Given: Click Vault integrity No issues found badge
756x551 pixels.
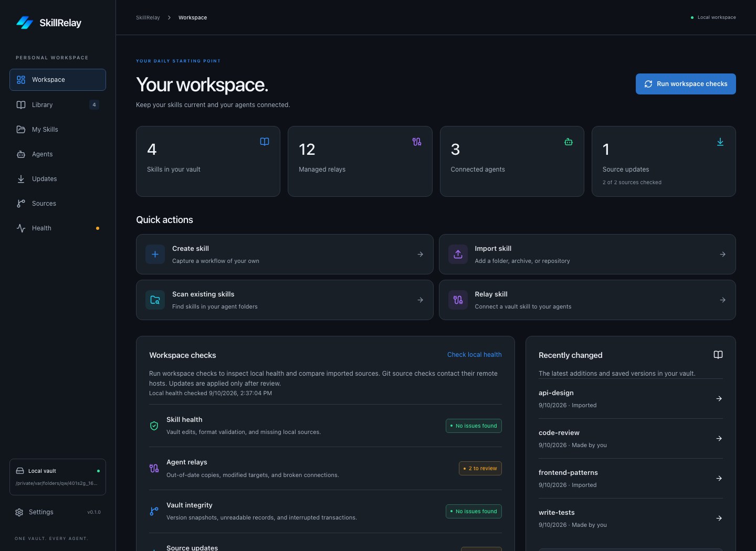Looking at the screenshot, I should coord(474,511).
